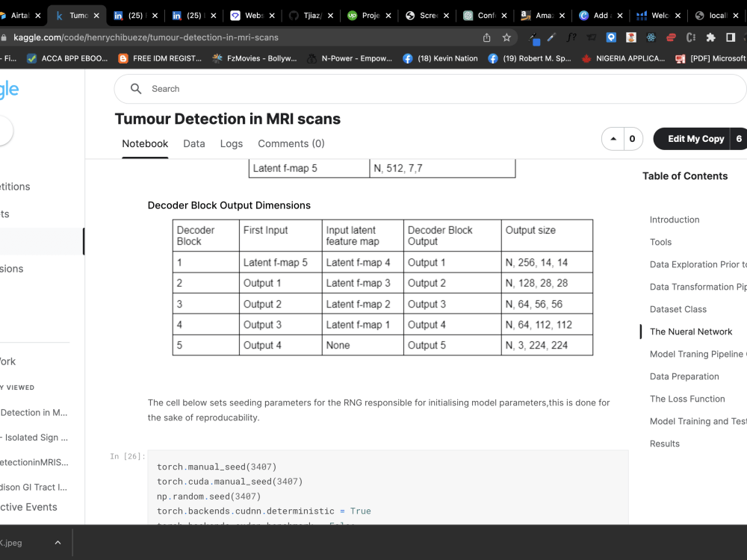
Task: Jump to Model Traning Pipeline section
Action: coord(698,354)
